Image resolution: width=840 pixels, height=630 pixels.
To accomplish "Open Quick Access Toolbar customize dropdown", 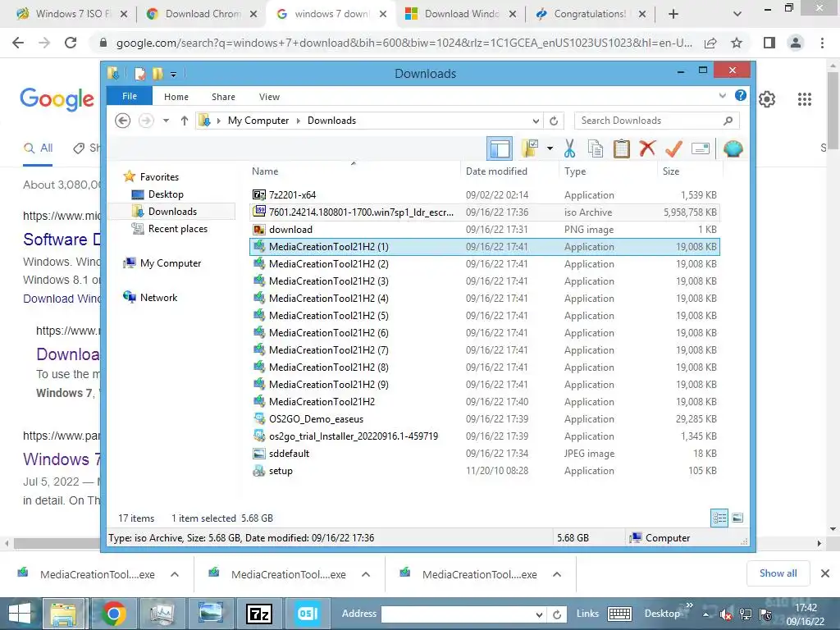I will point(174,74).
